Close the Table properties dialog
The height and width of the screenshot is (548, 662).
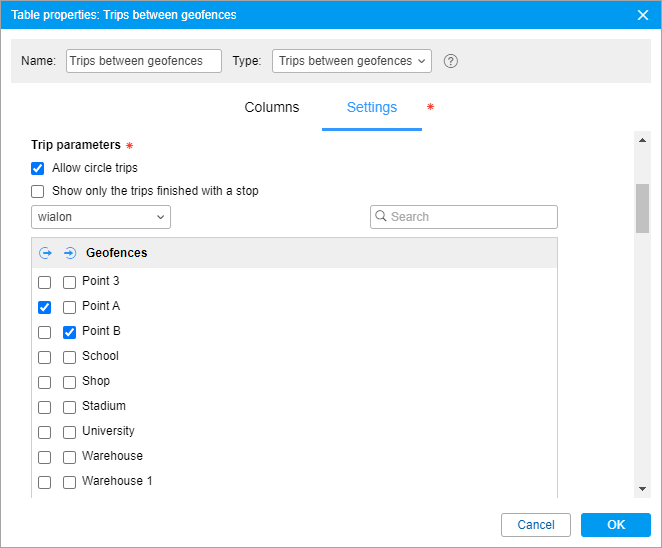(x=643, y=15)
